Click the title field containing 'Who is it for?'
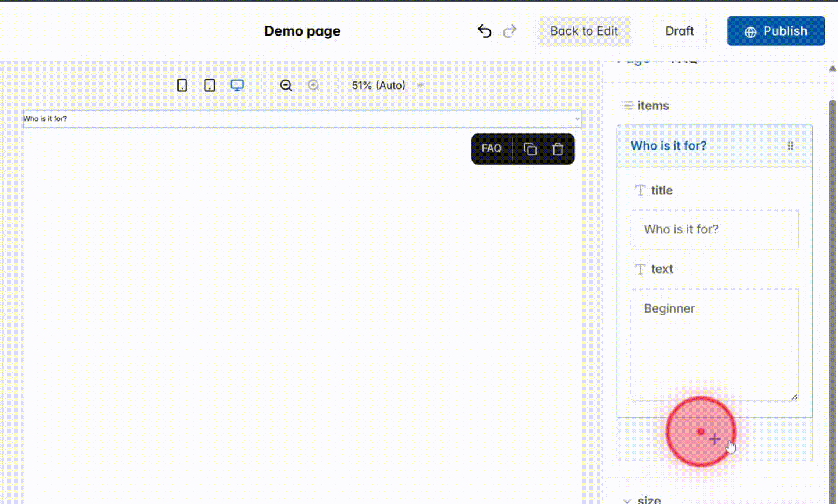This screenshot has height=504, width=838. (x=715, y=229)
